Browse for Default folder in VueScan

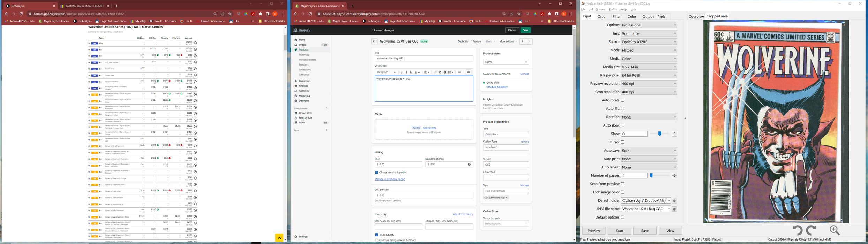click(674, 201)
